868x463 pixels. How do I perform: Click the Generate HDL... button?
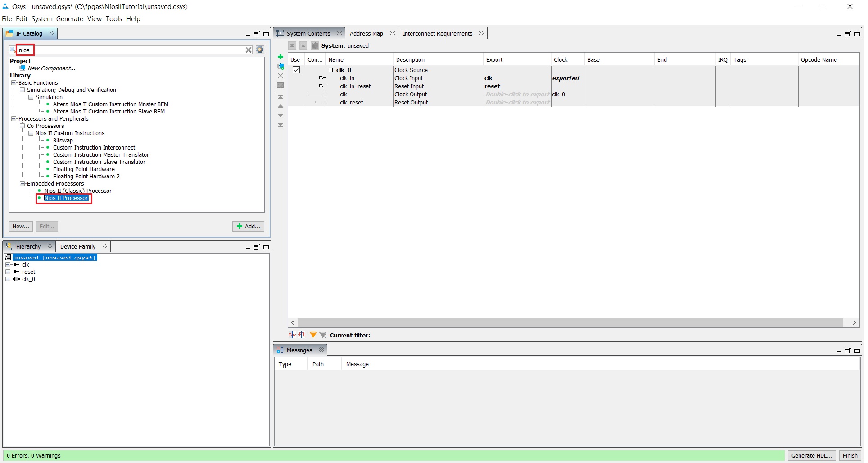click(811, 455)
